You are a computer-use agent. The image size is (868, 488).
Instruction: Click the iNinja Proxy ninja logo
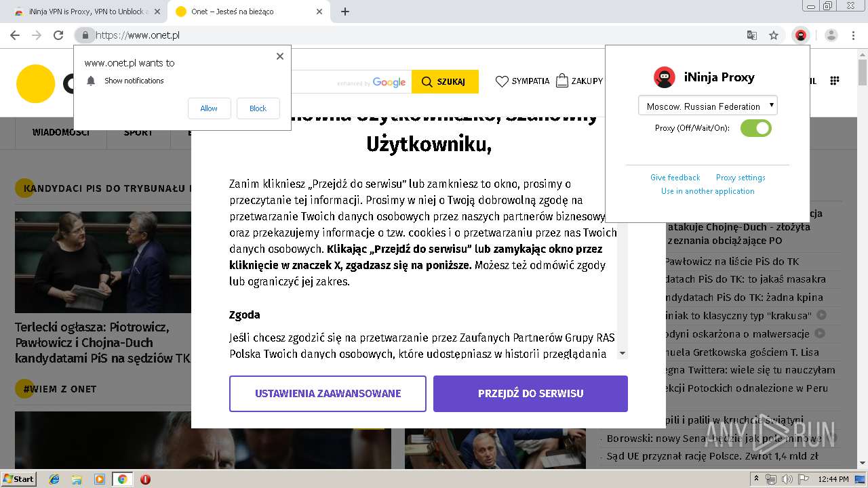tap(665, 77)
